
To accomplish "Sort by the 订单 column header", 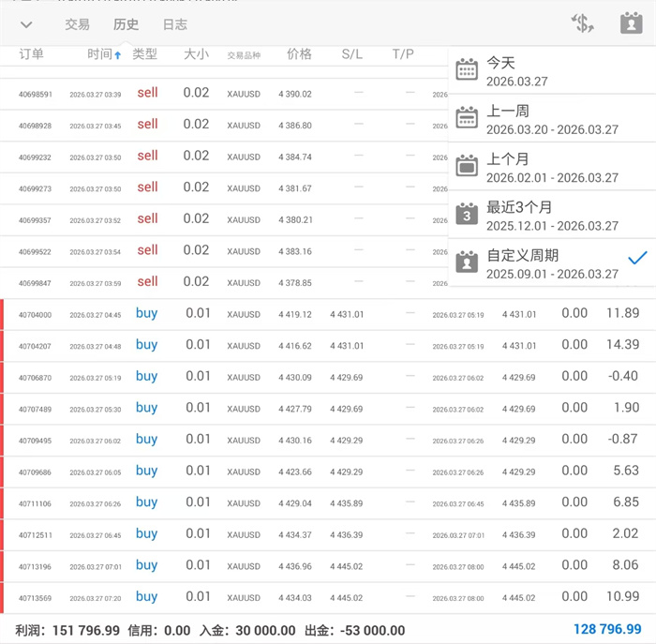I will tap(32, 54).
